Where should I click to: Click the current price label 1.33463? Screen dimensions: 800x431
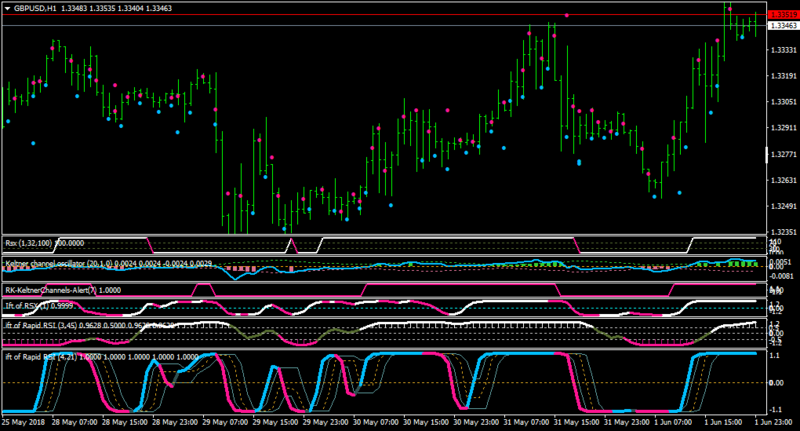tap(782, 26)
